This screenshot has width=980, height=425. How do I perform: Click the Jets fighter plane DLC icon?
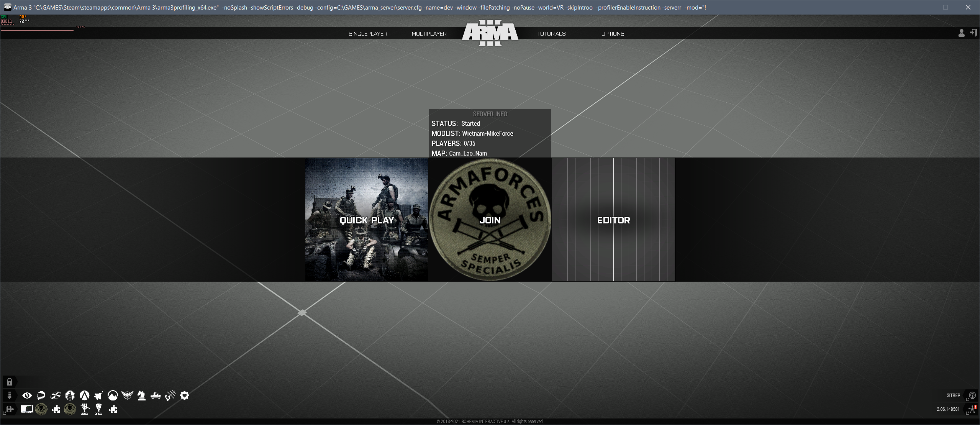tap(99, 395)
